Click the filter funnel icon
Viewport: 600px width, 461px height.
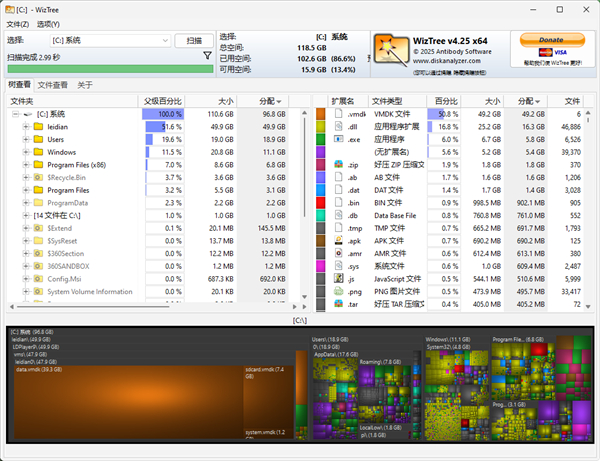[206, 56]
